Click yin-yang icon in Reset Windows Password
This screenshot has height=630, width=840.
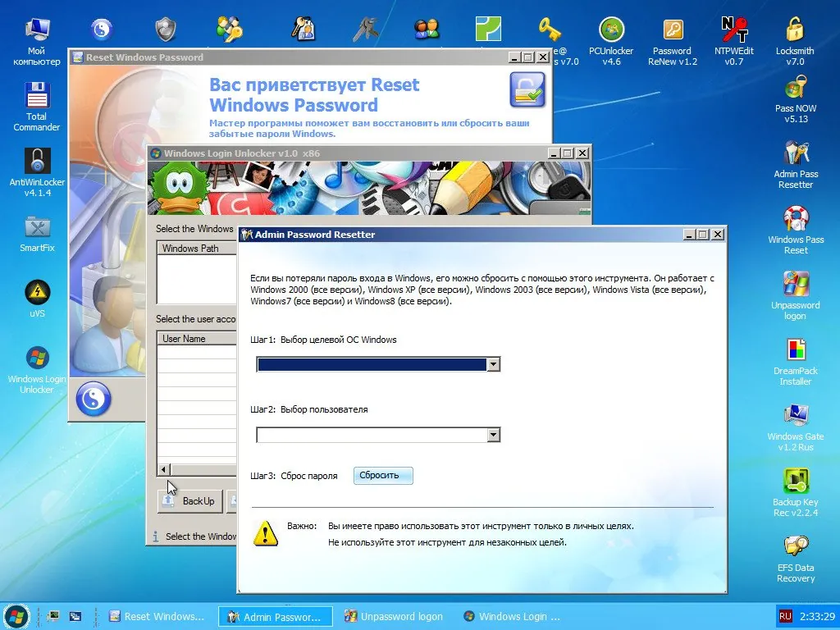[x=94, y=399]
